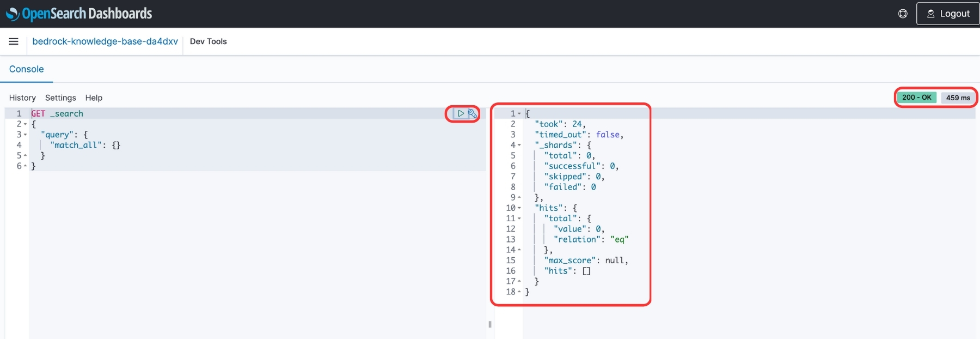Open Settings in the console toolbar
980x339 pixels.
click(x=60, y=98)
